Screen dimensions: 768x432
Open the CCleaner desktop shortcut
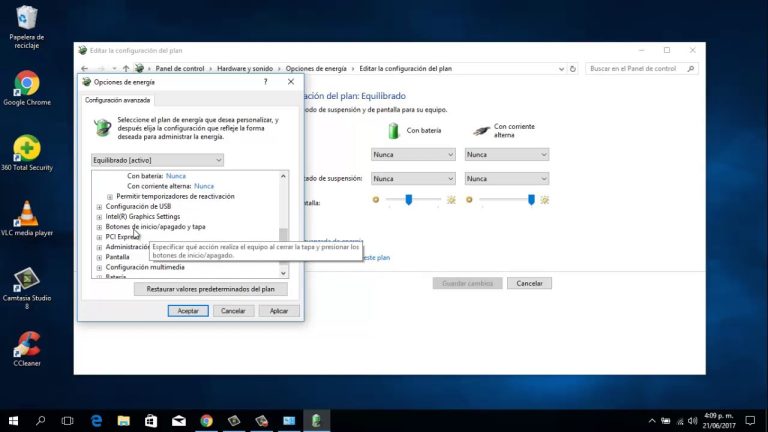pyautogui.click(x=26, y=349)
